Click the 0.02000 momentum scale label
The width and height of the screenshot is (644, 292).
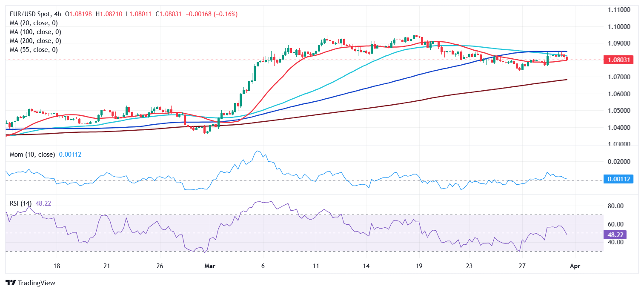[x=619, y=162]
